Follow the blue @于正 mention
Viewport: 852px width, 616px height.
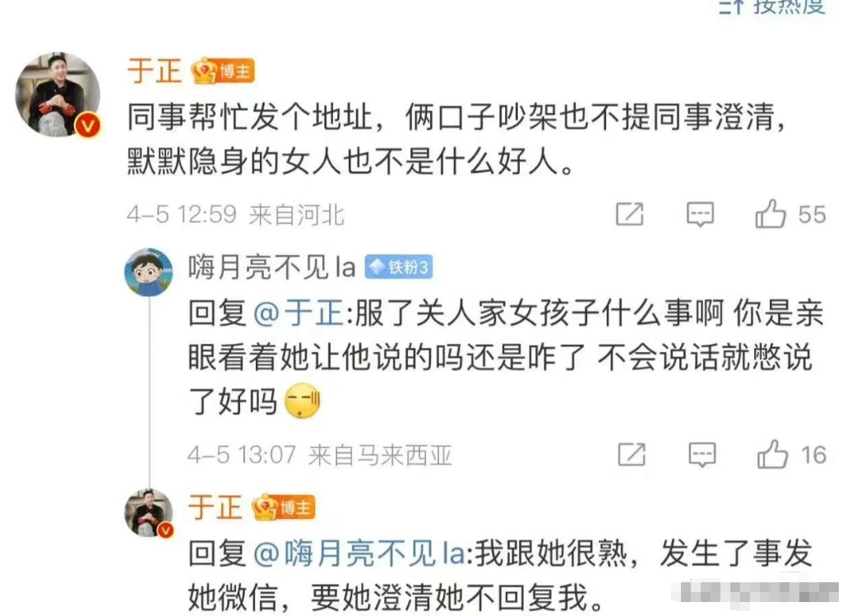(x=299, y=313)
